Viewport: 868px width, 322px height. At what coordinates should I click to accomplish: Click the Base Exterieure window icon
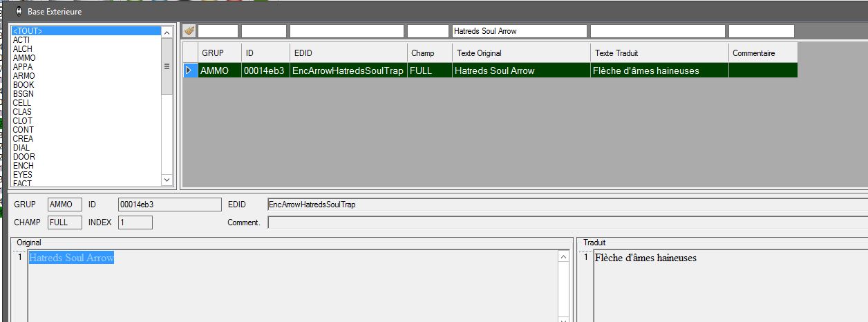coord(17,11)
